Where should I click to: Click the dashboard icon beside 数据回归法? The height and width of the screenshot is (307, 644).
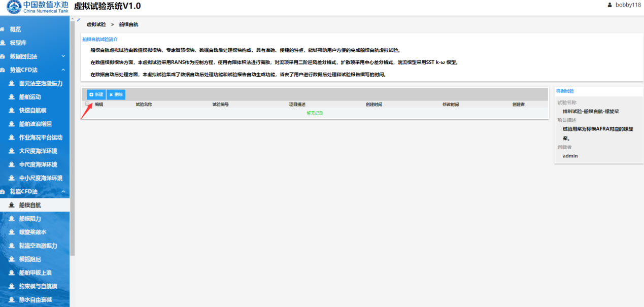(x=3, y=56)
